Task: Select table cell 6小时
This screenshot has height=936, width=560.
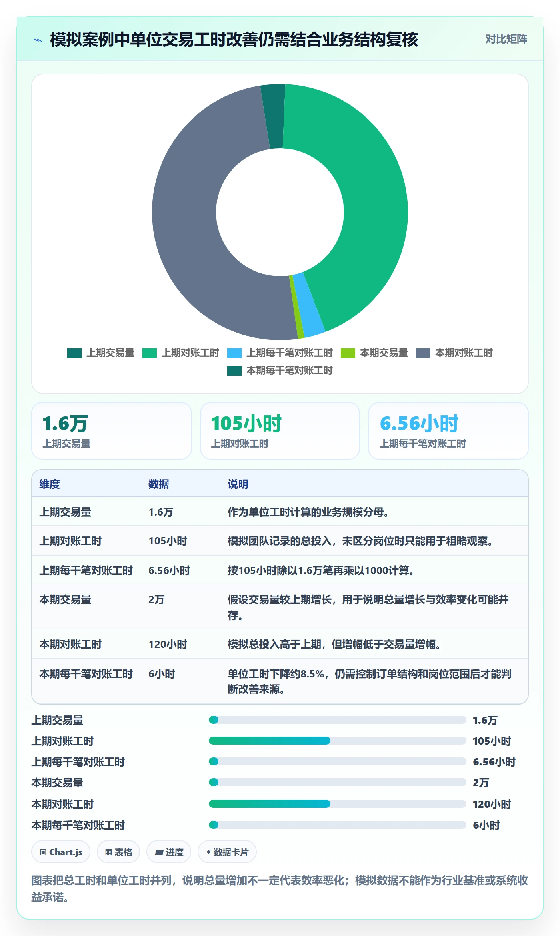Action: (x=162, y=674)
